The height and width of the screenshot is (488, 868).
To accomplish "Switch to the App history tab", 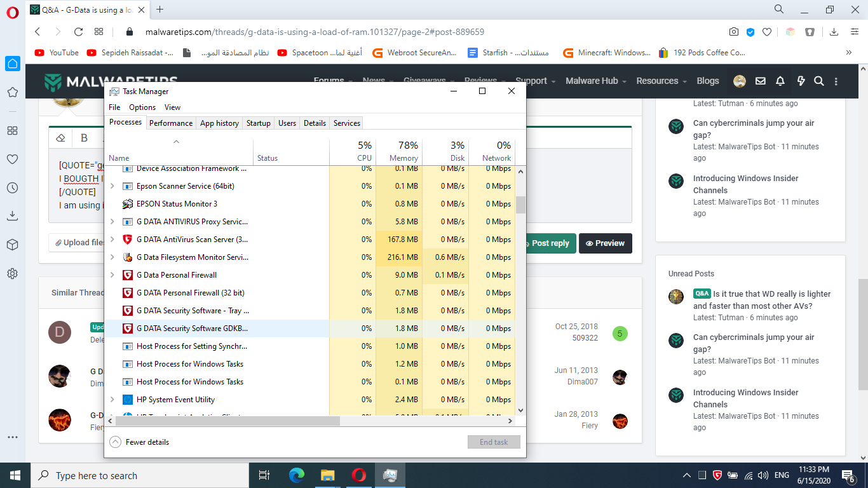I will tap(219, 123).
